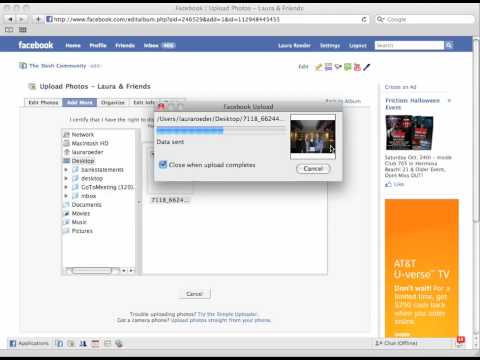Like the Friction Halloween Event ad
Screen dimensions: 480x360
[x=395, y=184]
